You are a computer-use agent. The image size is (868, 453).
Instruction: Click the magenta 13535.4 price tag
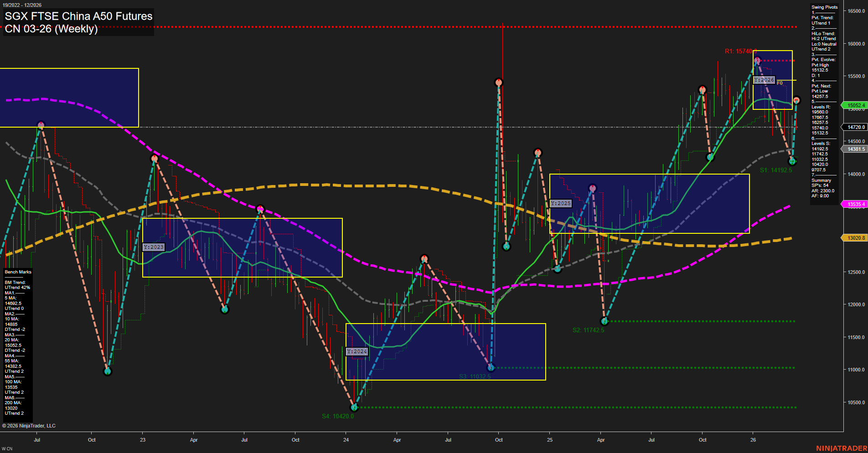click(x=855, y=204)
